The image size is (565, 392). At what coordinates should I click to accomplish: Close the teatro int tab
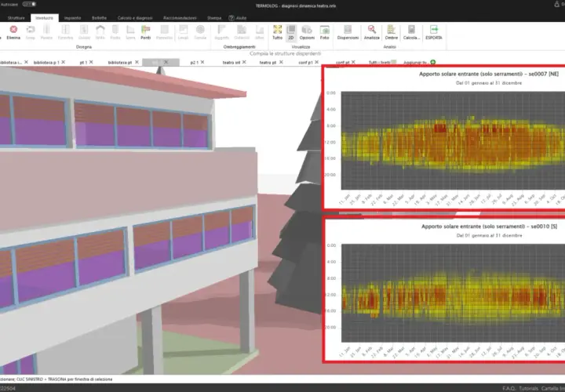tap(244, 62)
